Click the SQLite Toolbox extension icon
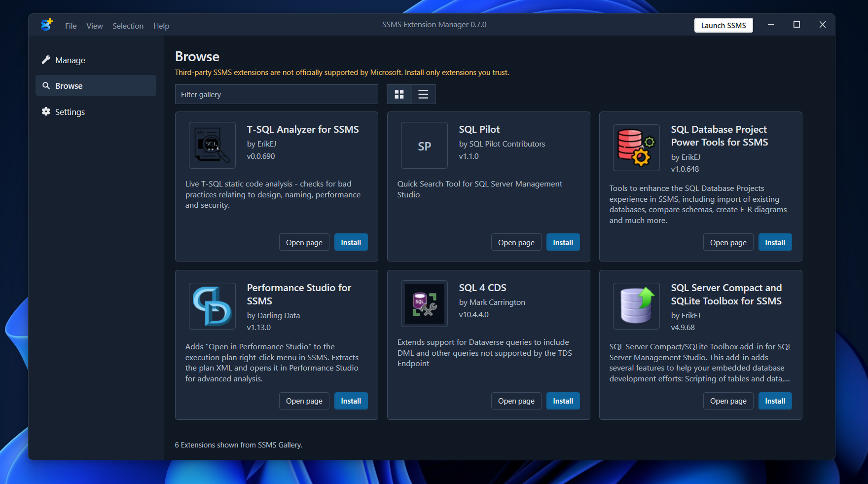 click(x=636, y=306)
